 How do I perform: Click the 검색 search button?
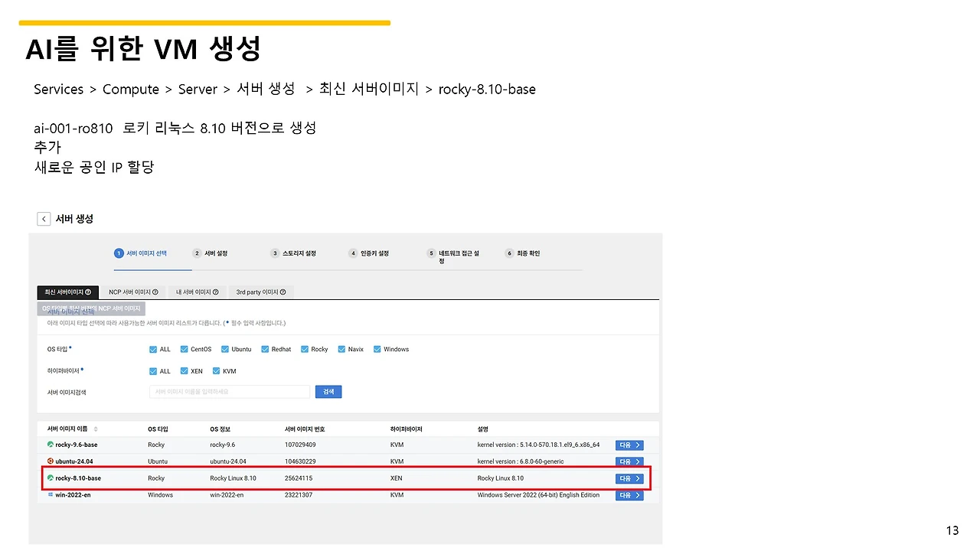(x=328, y=391)
